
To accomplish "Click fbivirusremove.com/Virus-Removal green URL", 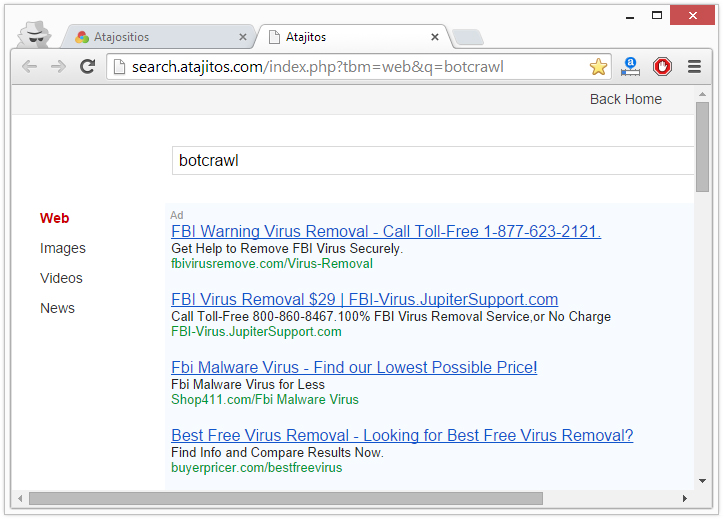I will (272, 264).
